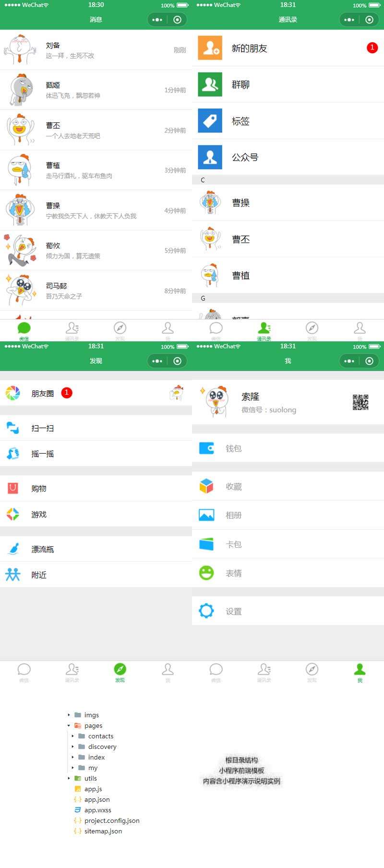
Task: Tap the close circle in 通讯录 header
Action: [369, 20]
